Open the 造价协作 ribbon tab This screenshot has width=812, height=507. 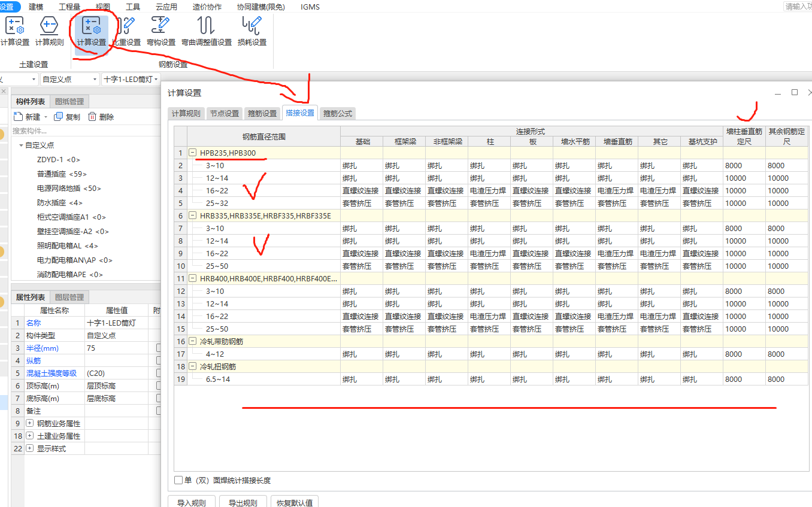(207, 7)
